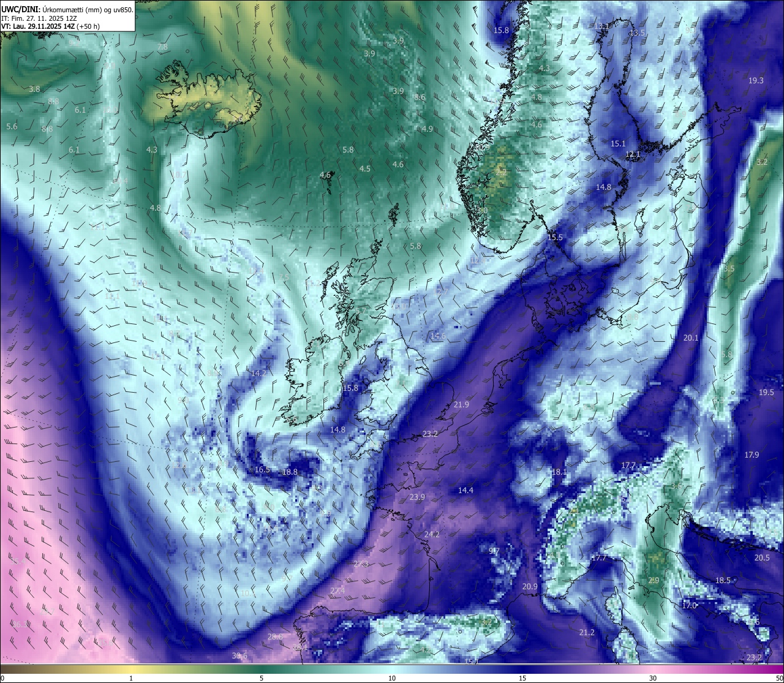784x683 pixels.
Task: Click the '30' tick on the color scale
Action: tap(653, 677)
